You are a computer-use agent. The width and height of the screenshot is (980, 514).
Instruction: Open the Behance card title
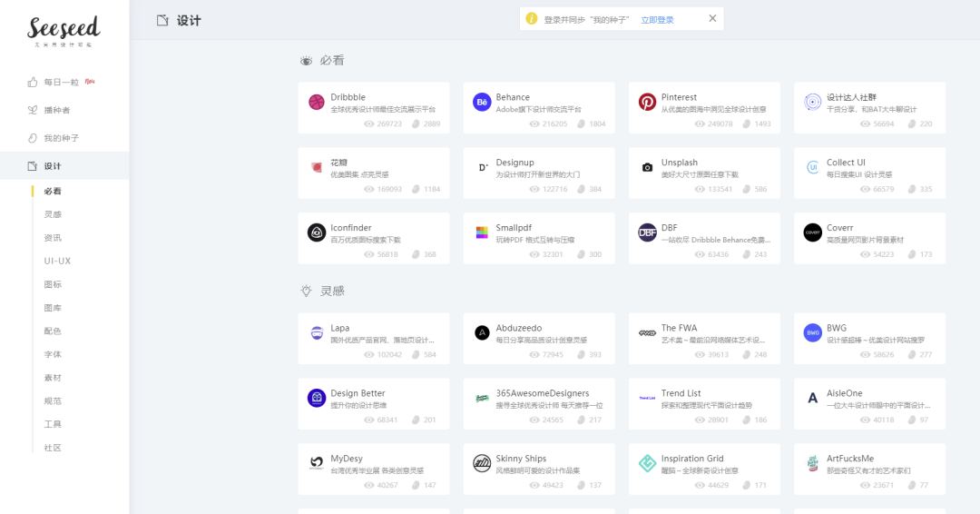[x=513, y=97]
